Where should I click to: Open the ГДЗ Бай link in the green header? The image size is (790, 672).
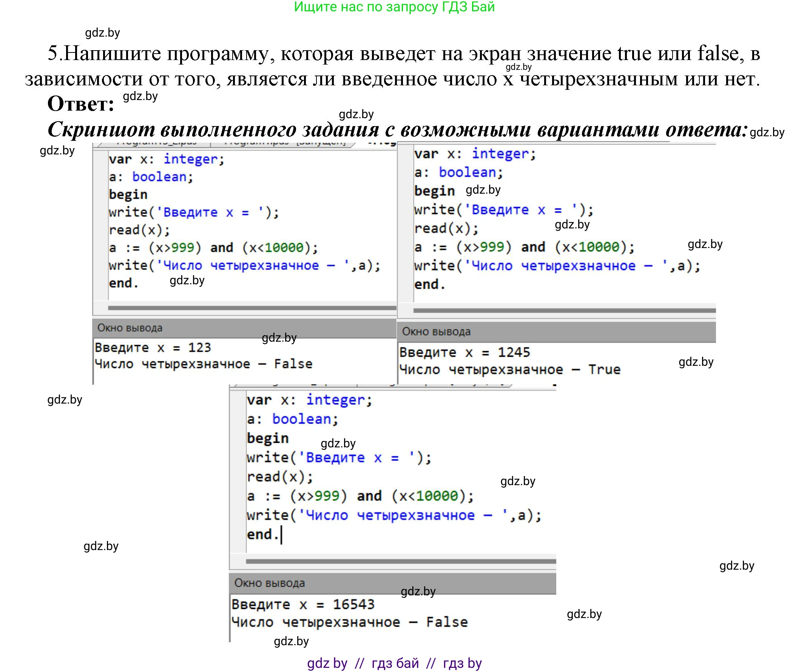pos(395,7)
